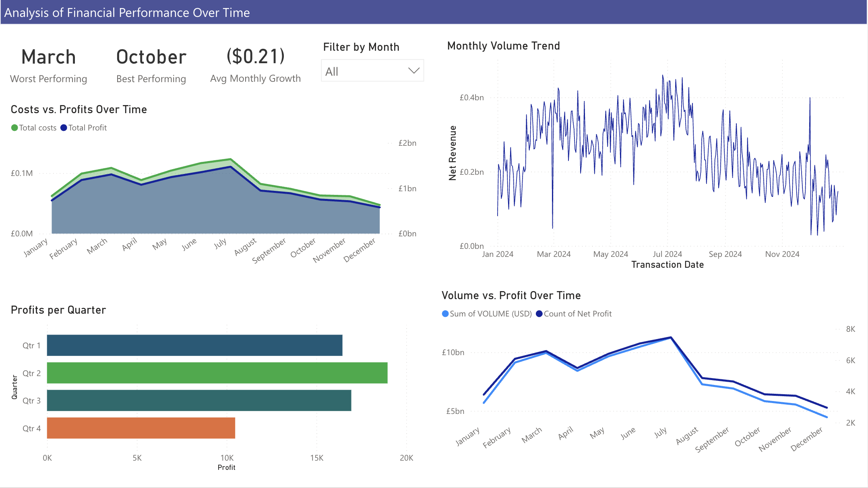Select the orange Qtr 4 profit bar

141,428
